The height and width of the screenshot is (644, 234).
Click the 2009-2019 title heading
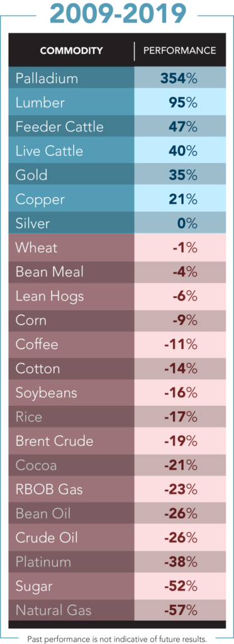click(117, 14)
